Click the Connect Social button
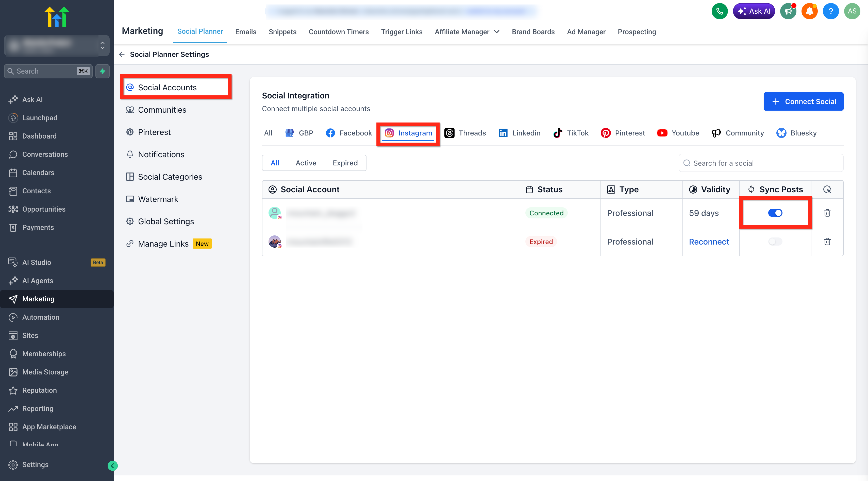The width and height of the screenshot is (868, 481). pyautogui.click(x=803, y=101)
